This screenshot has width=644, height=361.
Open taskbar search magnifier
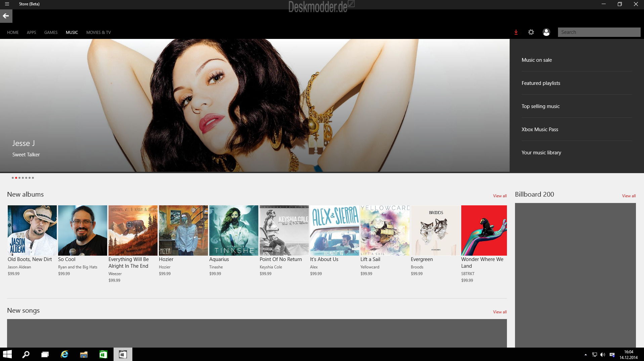(x=26, y=354)
